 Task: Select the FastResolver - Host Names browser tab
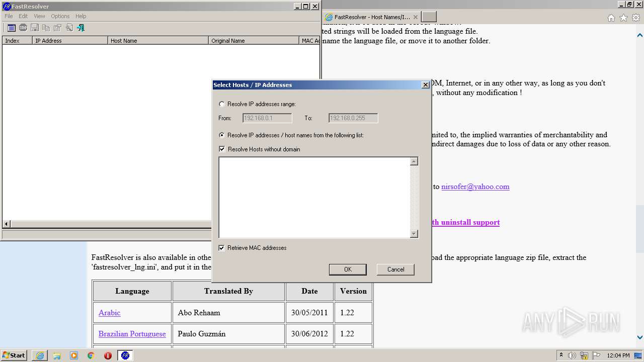371,17
